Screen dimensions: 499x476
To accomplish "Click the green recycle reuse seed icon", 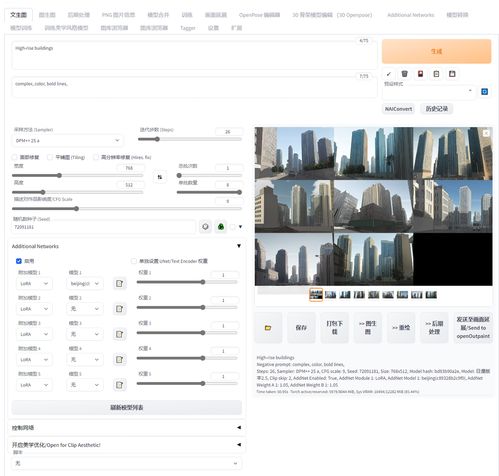I will tap(221, 227).
